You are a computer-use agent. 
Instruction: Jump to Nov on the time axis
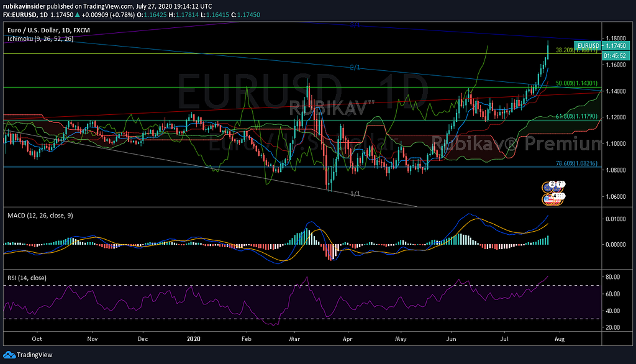pyautogui.click(x=93, y=339)
